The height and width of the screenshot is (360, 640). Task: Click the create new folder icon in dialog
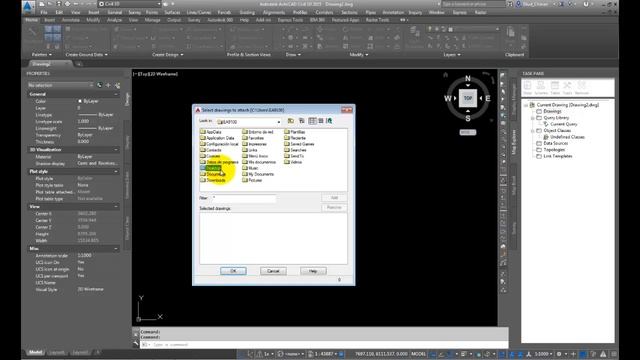tap(302, 121)
